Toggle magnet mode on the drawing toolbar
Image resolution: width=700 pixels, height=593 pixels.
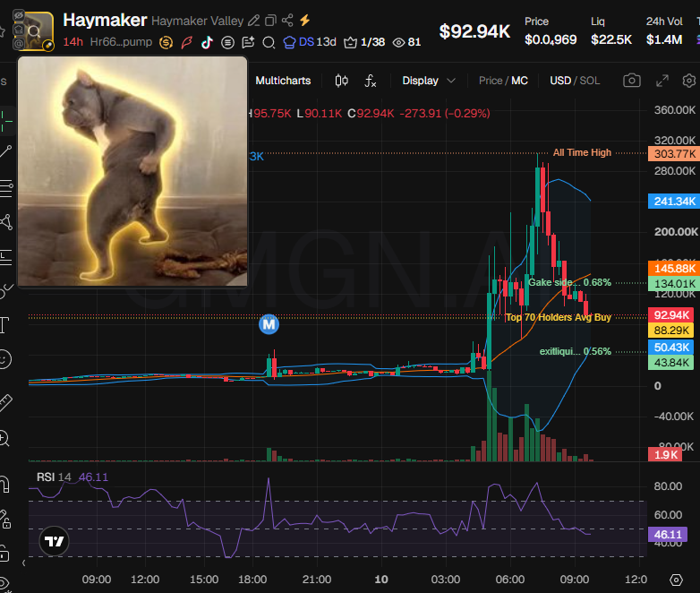coord(4,485)
